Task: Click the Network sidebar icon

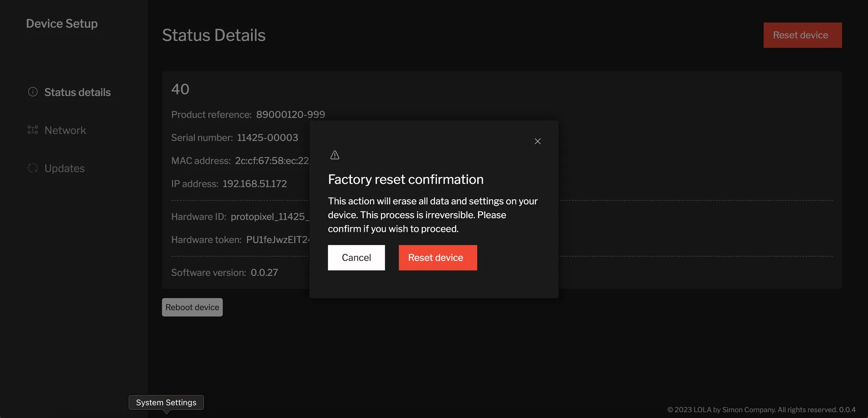Action: (33, 130)
